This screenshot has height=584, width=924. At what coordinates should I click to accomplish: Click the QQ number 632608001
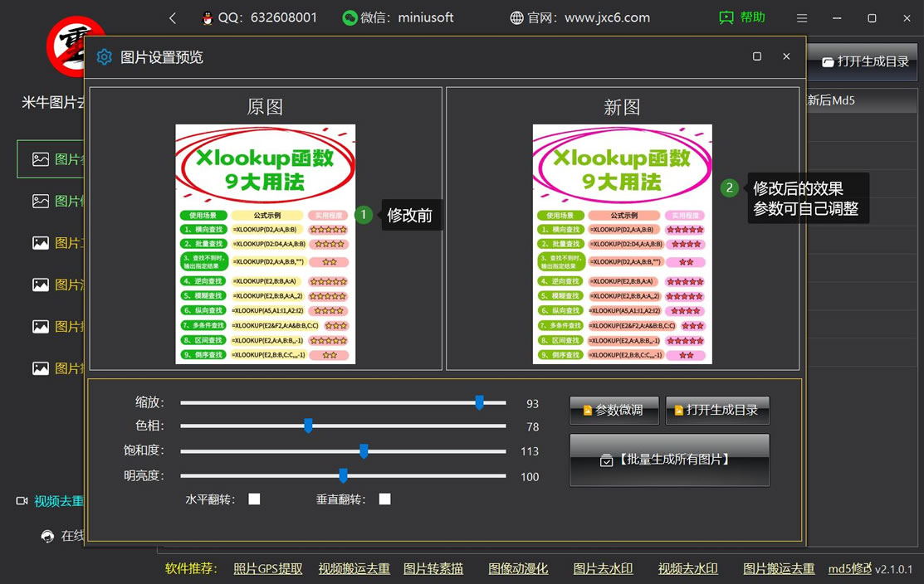(284, 17)
